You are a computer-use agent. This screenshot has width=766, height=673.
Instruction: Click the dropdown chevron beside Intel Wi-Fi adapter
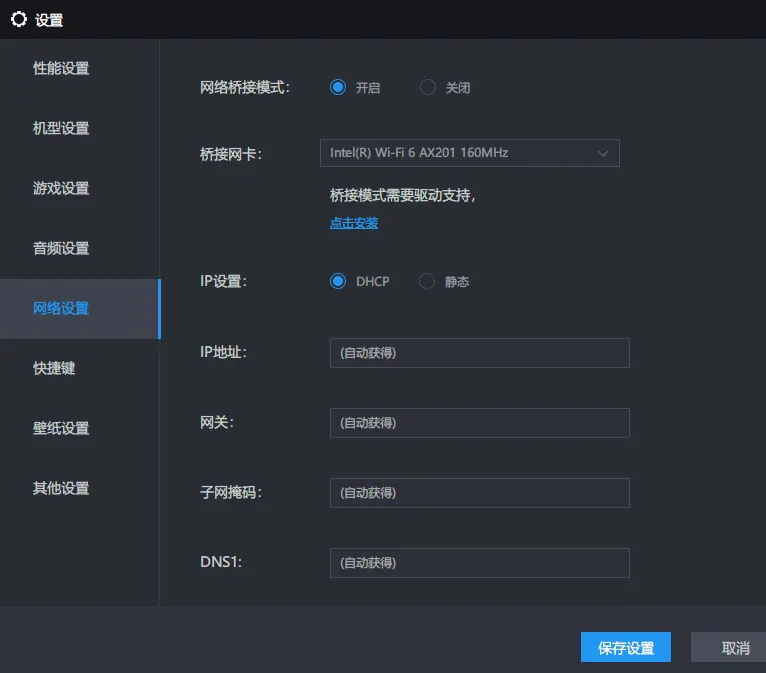point(602,153)
